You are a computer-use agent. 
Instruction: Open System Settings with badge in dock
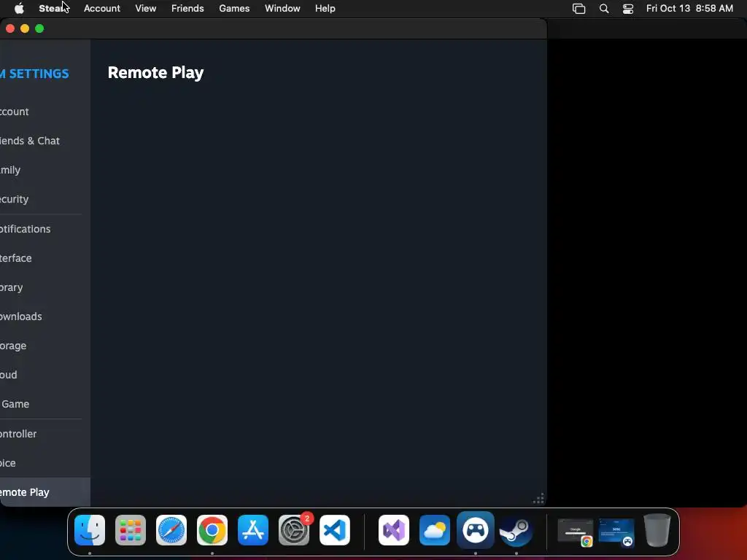(x=294, y=530)
